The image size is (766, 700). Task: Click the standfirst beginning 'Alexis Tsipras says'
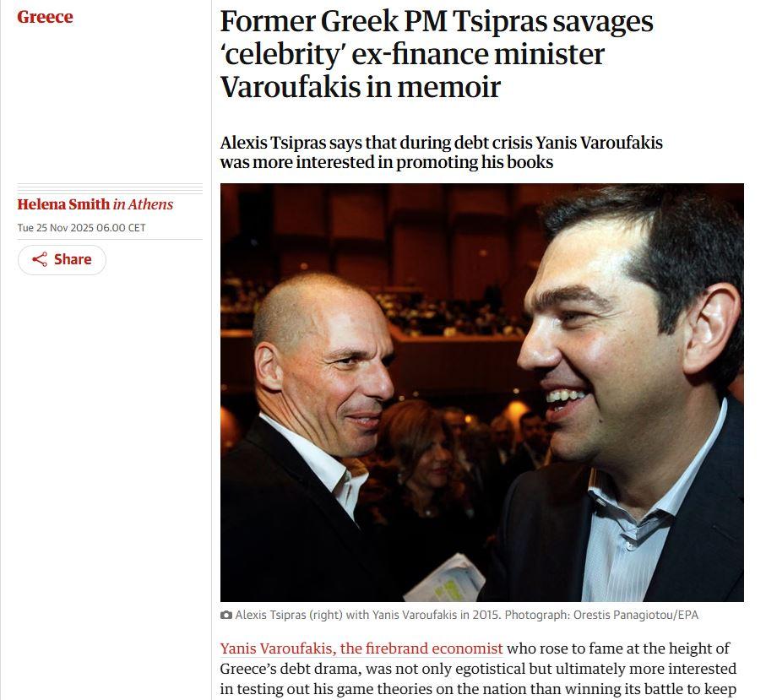click(x=441, y=152)
